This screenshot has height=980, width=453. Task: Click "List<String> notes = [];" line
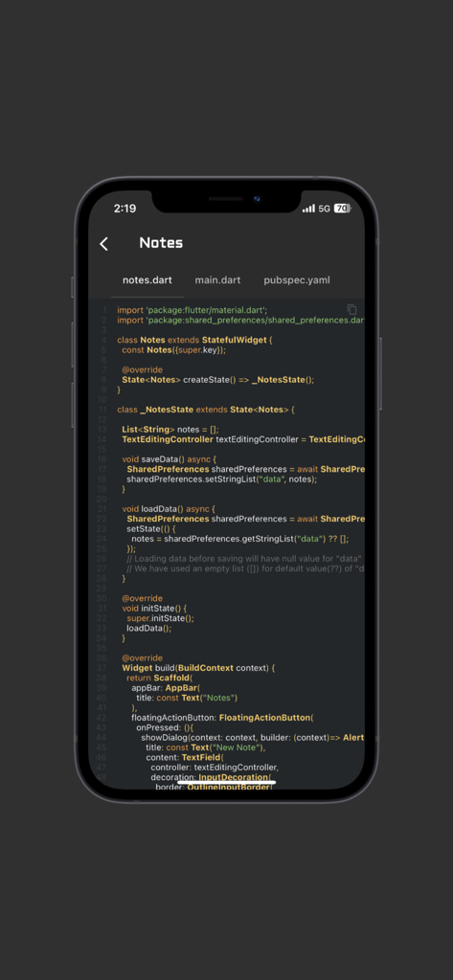170,430
